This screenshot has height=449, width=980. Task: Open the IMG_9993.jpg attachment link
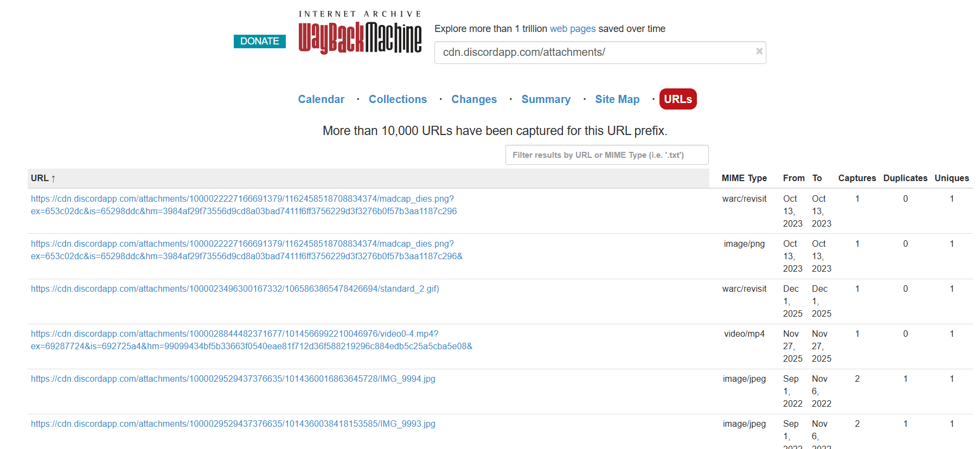(x=233, y=424)
